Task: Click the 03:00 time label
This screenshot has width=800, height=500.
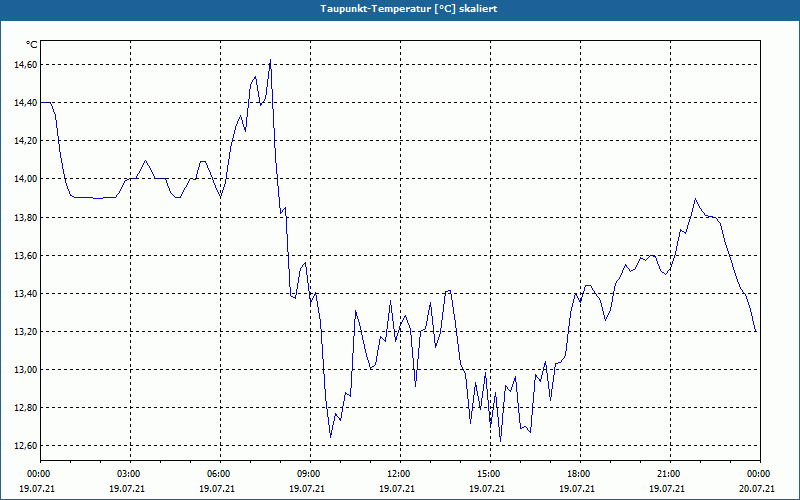Action: 127,474
